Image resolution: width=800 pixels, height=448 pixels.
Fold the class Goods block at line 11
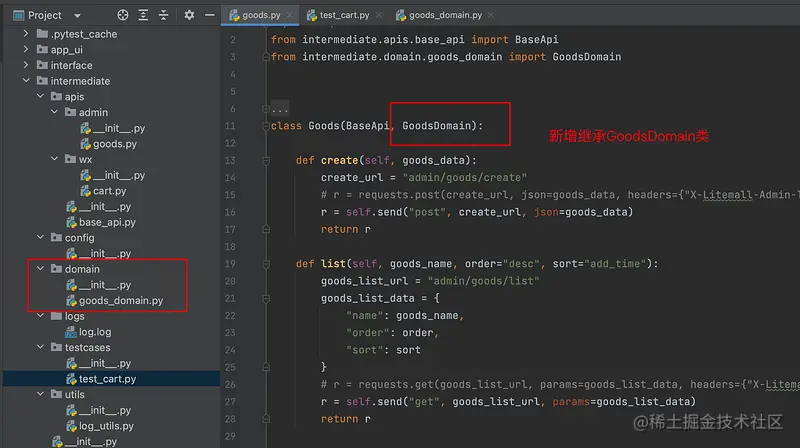(x=266, y=126)
